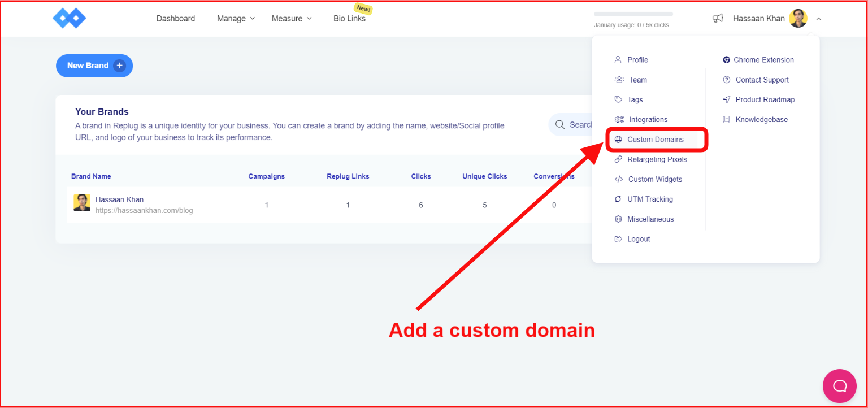Image resolution: width=868 pixels, height=408 pixels.
Task: Click the Contact Support question icon
Action: [727, 80]
